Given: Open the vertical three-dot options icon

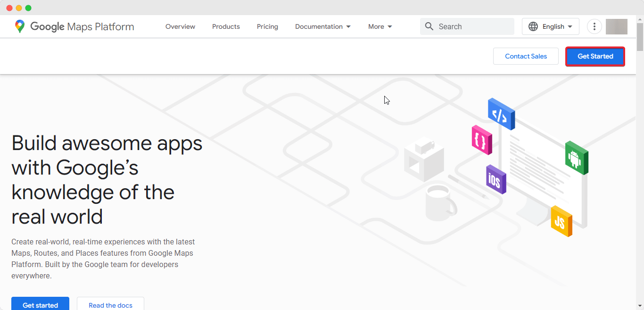Looking at the screenshot, I should click(594, 26).
